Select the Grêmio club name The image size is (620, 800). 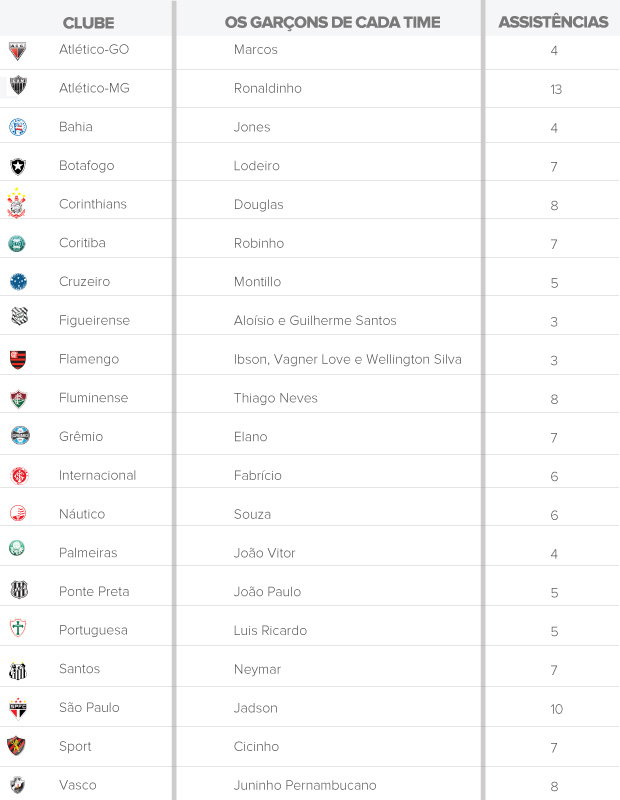point(81,437)
